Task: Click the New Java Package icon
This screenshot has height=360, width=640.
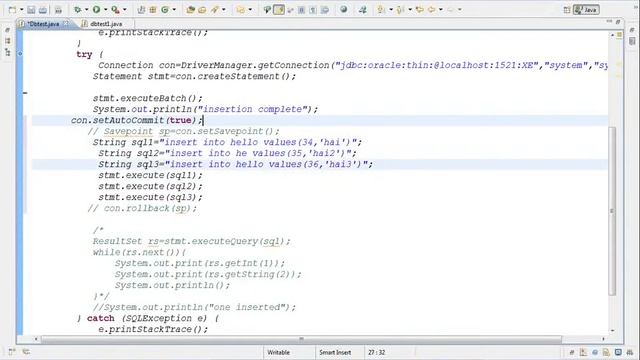Action: [x=153, y=9]
